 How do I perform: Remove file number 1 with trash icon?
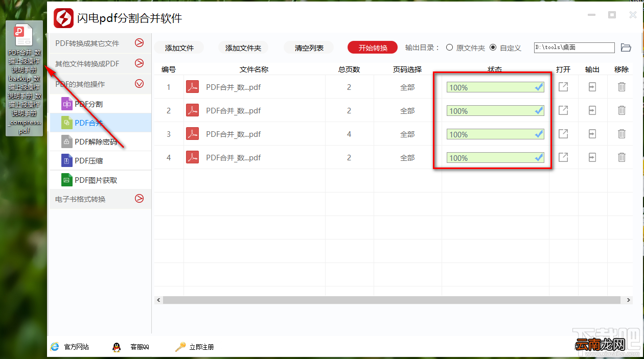(x=622, y=87)
